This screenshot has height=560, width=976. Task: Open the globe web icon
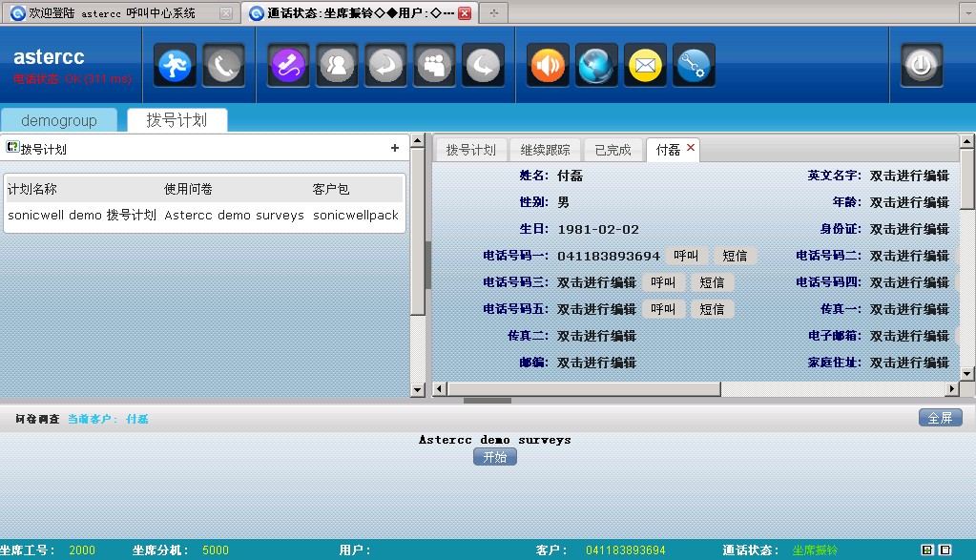pos(596,65)
